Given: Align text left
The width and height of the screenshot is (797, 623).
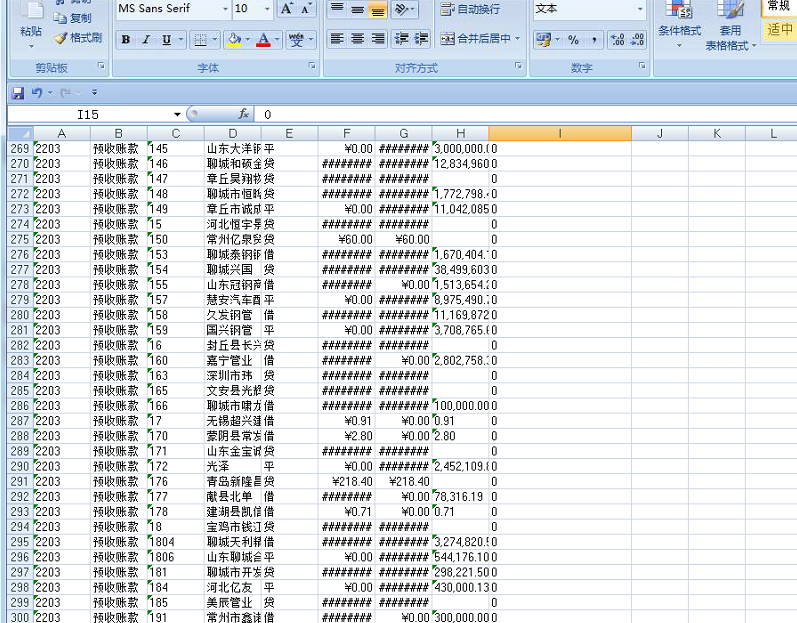Looking at the screenshot, I should 336,39.
